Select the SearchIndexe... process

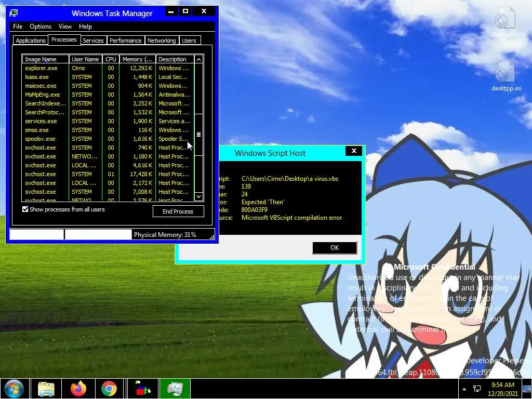click(108, 103)
